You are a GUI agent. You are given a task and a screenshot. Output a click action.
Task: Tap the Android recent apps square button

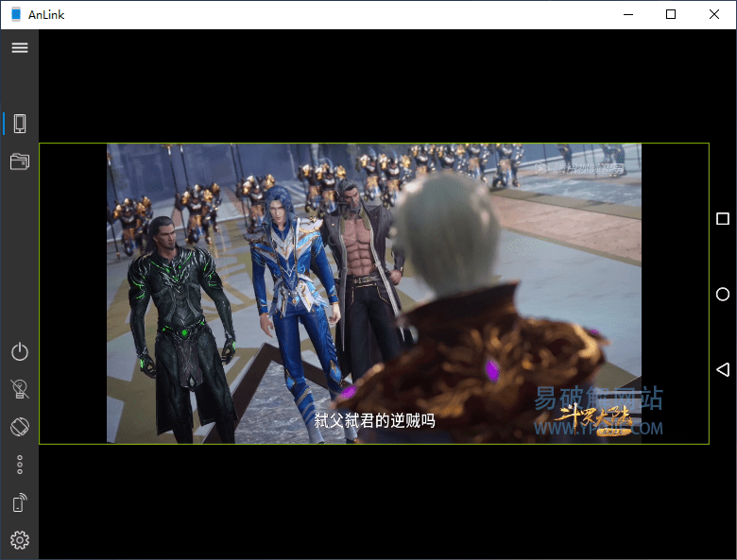coord(723,219)
